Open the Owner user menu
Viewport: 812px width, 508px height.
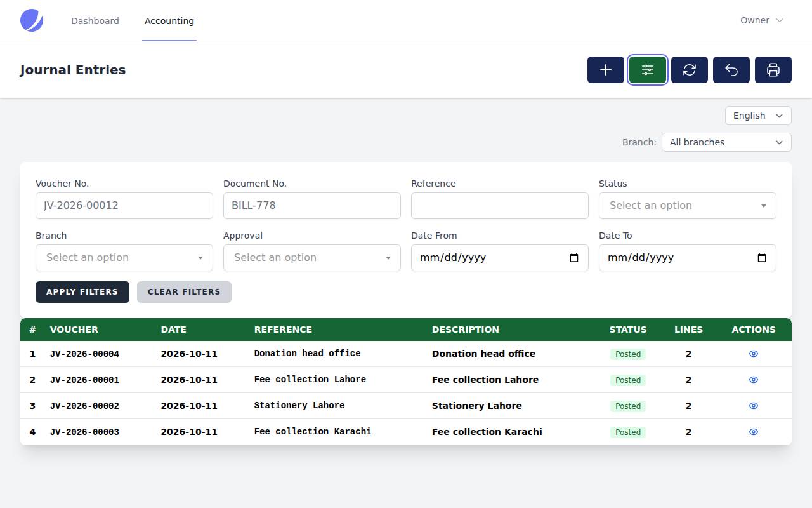click(762, 20)
